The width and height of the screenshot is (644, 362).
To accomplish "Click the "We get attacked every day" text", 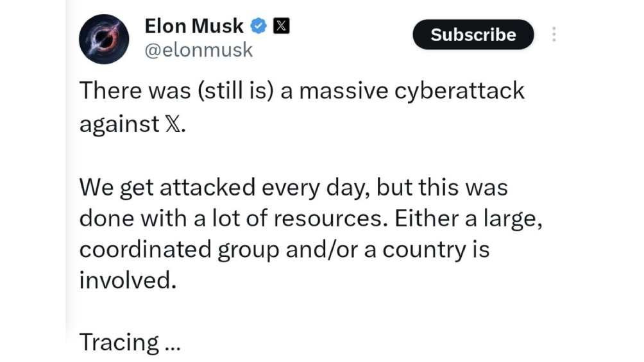I will pos(223,188).
